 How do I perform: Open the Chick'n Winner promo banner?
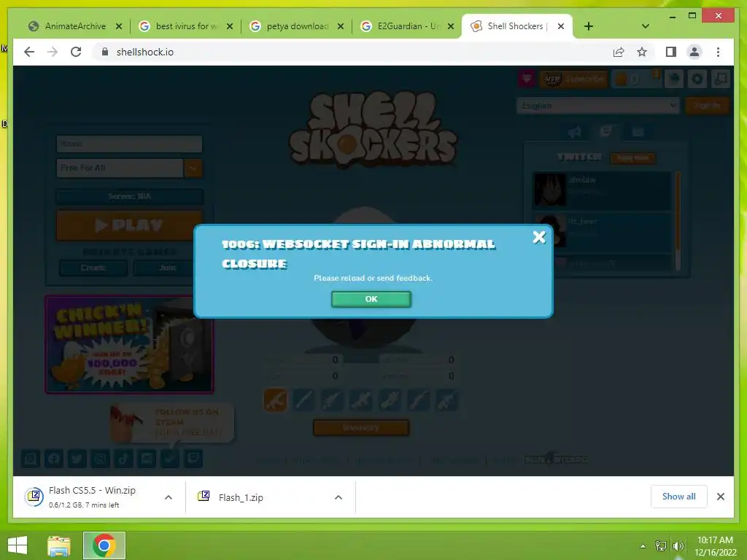click(x=129, y=345)
